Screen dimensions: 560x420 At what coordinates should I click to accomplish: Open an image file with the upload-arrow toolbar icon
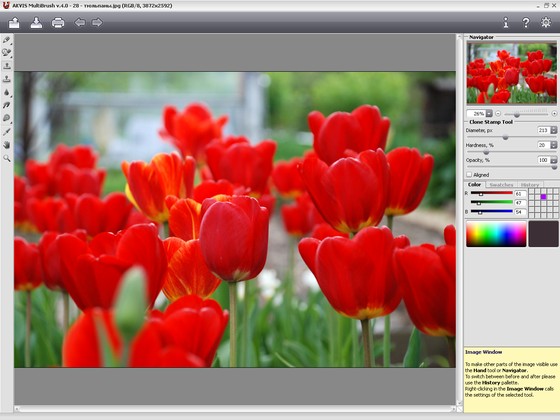[14, 23]
